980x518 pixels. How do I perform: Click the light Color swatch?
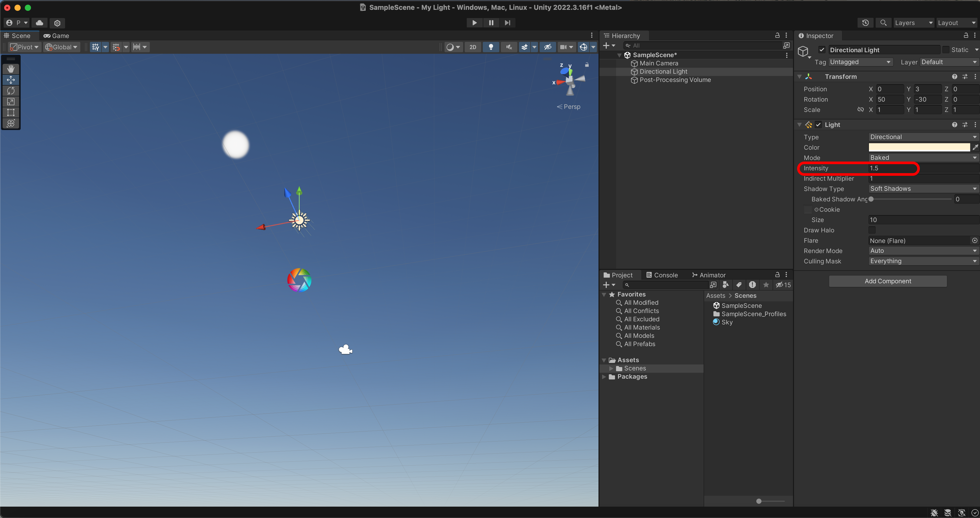pos(919,147)
